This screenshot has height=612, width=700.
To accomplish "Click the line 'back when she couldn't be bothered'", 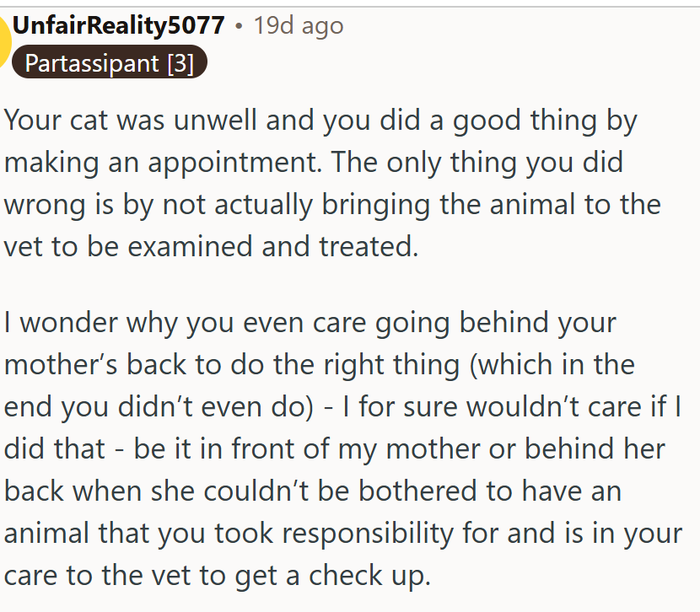I will (x=313, y=491).
